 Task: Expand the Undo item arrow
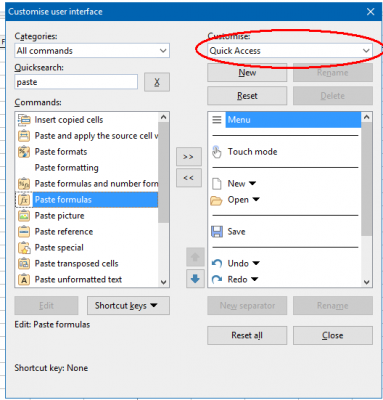click(x=256, y=263)
